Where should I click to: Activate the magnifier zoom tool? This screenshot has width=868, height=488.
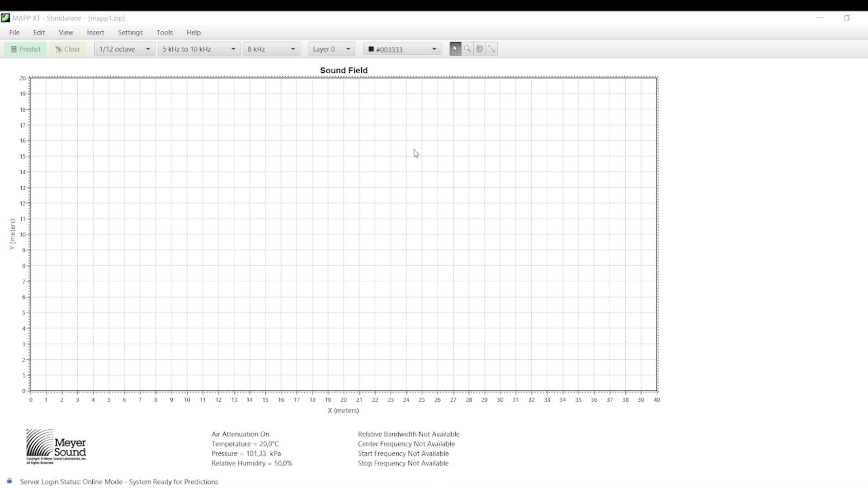(x=467, y=49)
